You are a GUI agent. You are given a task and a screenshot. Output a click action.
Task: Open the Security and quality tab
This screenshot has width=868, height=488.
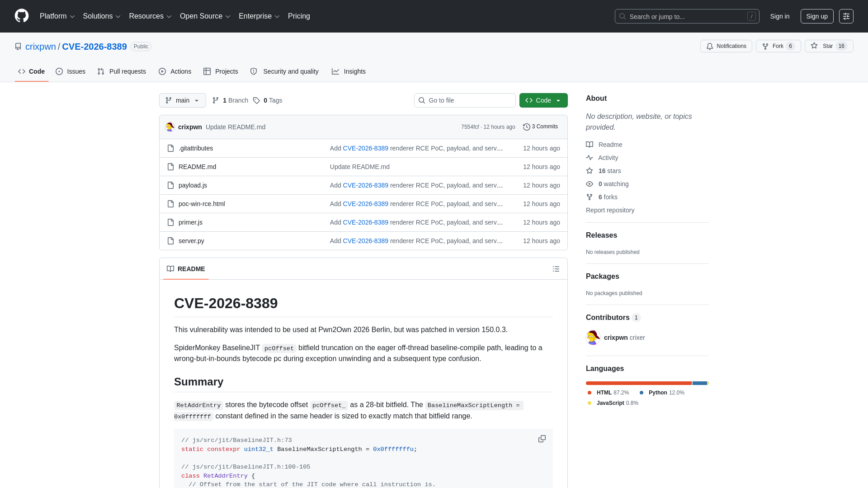pos(284,71)
